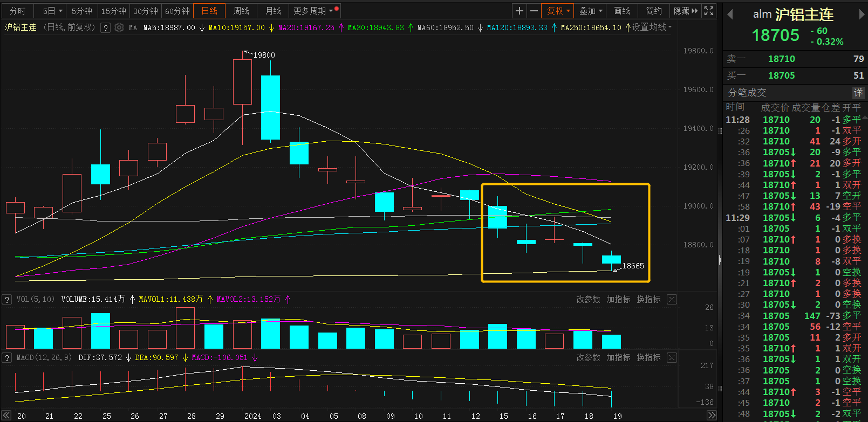This screenshot has height=422, width=868.
Task: Click the zoom out minus icon
Action: (x=534, y=11)
